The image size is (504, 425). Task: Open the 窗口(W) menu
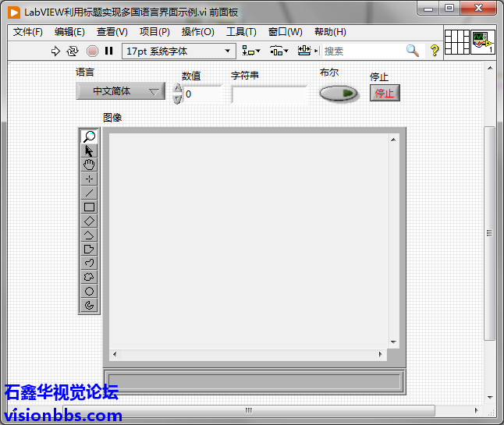[x=285, y=32]
